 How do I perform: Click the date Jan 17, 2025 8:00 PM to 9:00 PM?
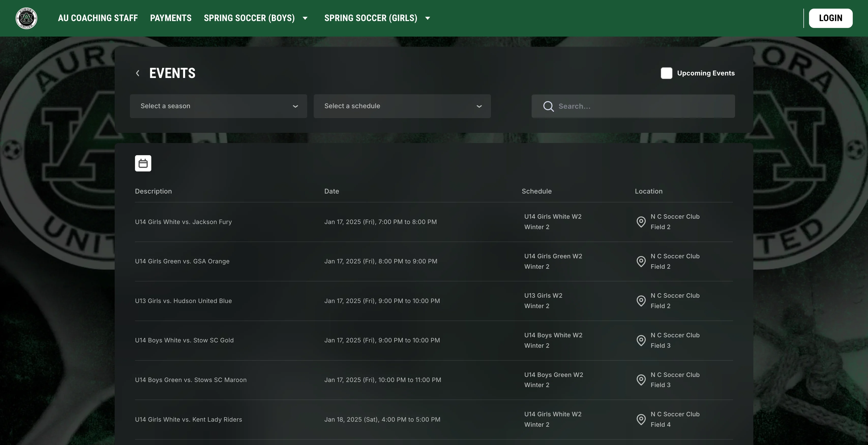coord(381,262)
